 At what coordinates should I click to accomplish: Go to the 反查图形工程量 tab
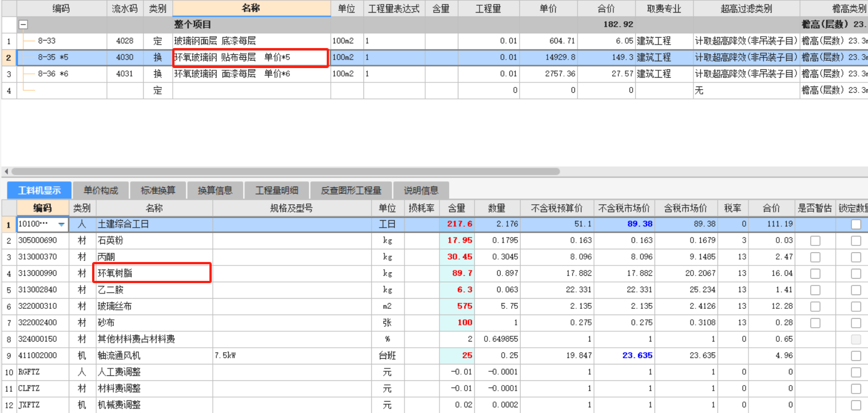[x=351, y=190]
